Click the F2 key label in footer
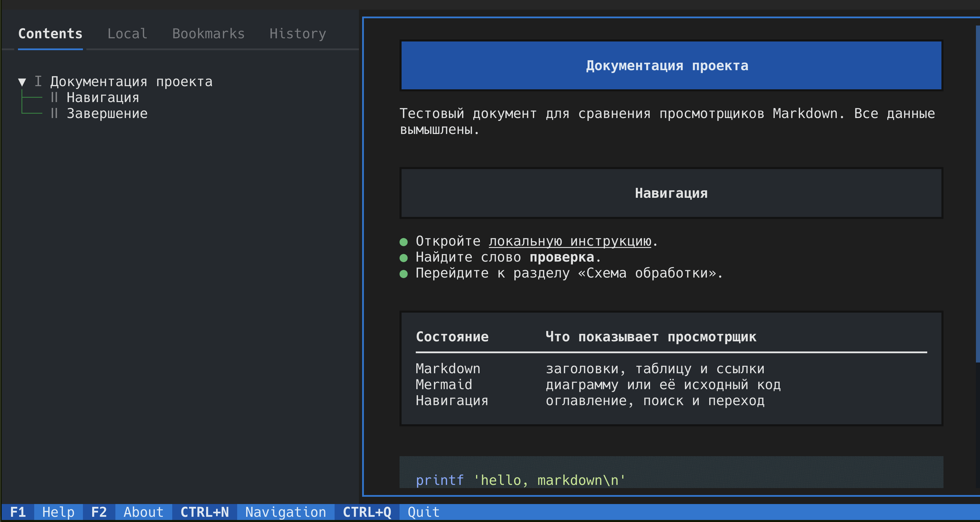This screenshot has height=522, width=980. (99, 512)
